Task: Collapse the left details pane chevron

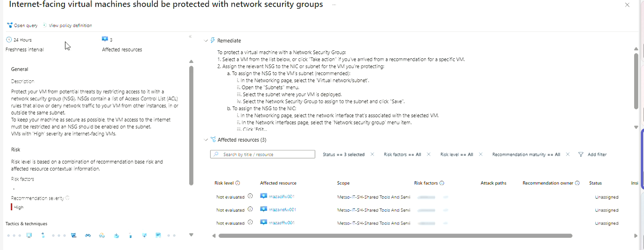Action: [190, 37]
